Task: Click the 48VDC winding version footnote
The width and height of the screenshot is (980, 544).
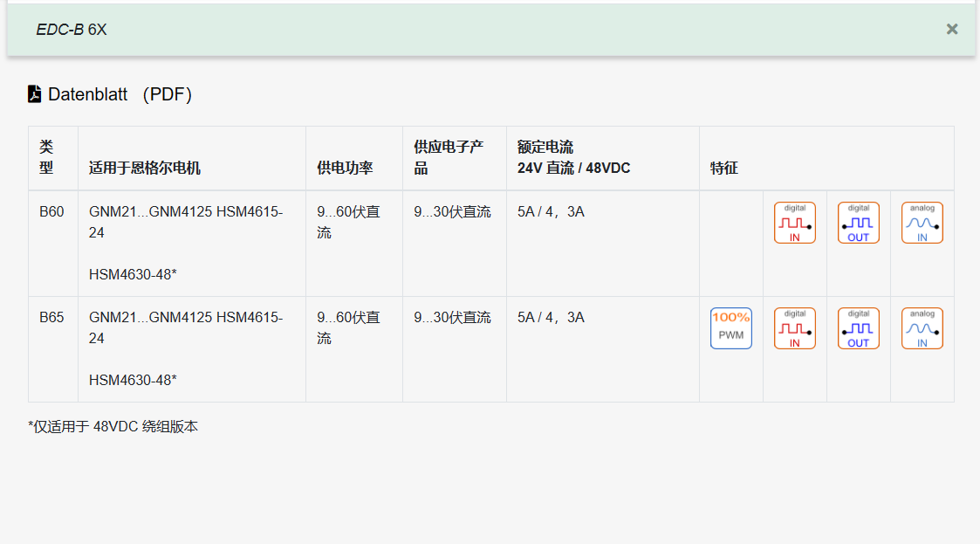Action: point(113,427)
